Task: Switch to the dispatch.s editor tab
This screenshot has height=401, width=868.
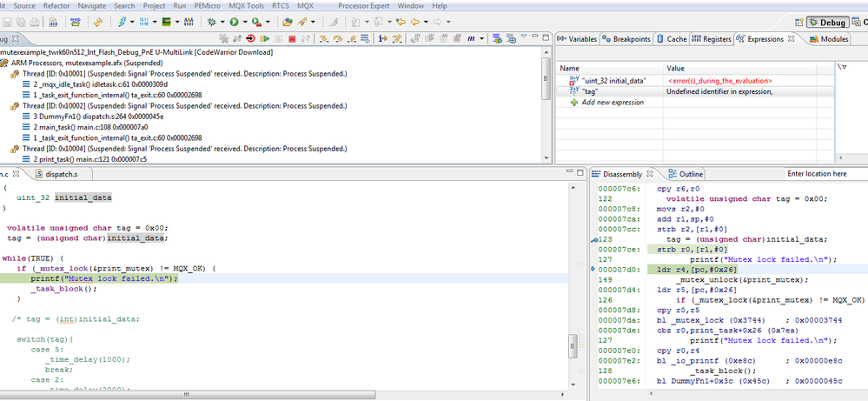Action: point(56,174)
